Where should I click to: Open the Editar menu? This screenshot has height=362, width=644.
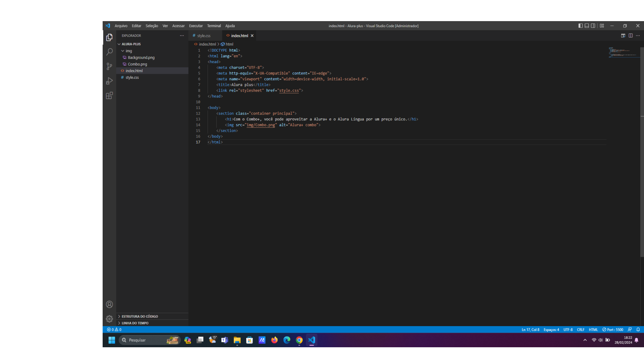[x=136, y=26]
